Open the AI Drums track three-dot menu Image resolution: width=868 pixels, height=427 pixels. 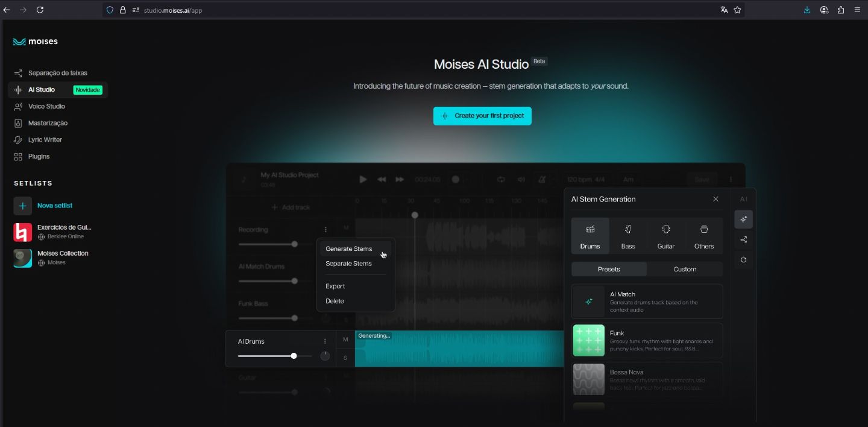[x=325, y=341]
